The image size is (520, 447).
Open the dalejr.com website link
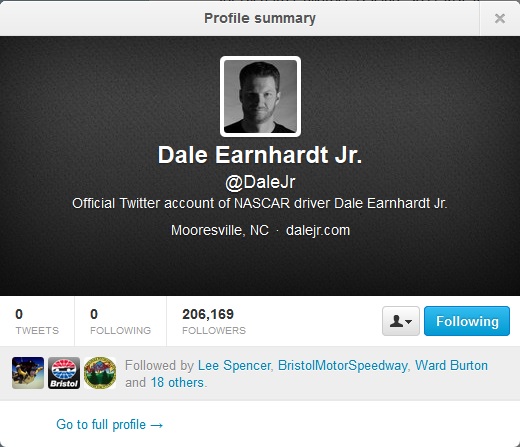318,230
